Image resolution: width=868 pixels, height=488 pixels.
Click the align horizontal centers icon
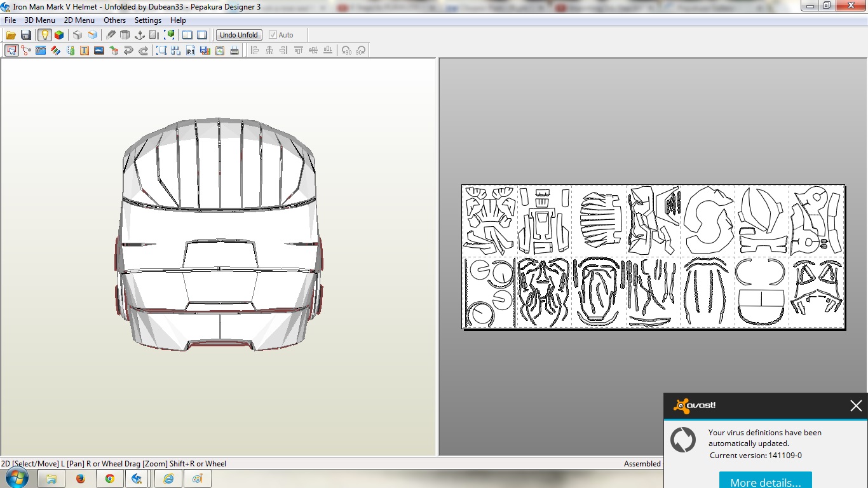[269, 50]
